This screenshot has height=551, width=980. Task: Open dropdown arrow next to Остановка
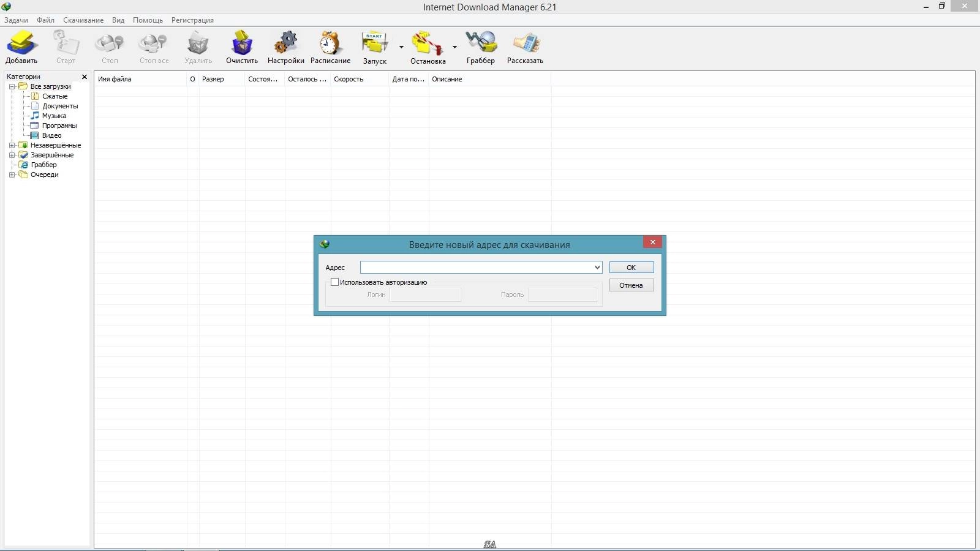pos(454,47)
